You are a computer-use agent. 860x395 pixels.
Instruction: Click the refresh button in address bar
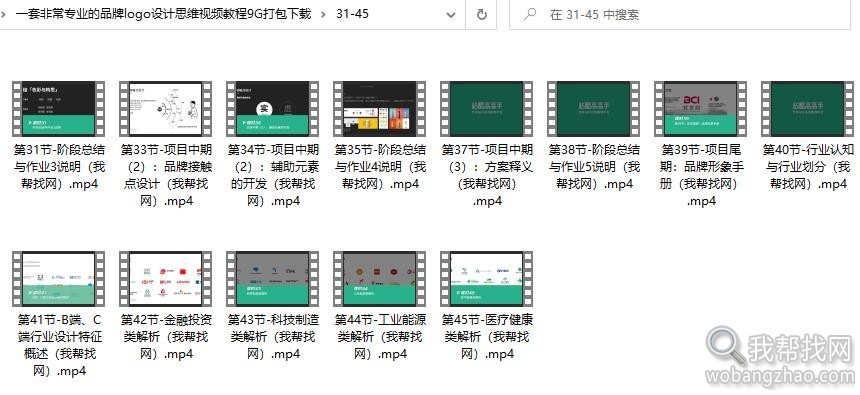tap(482, 15)
